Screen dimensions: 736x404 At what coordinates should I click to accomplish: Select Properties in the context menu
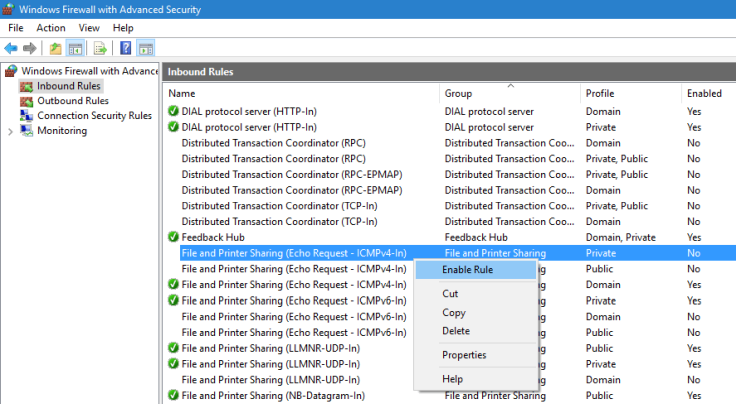coord(464,355)
